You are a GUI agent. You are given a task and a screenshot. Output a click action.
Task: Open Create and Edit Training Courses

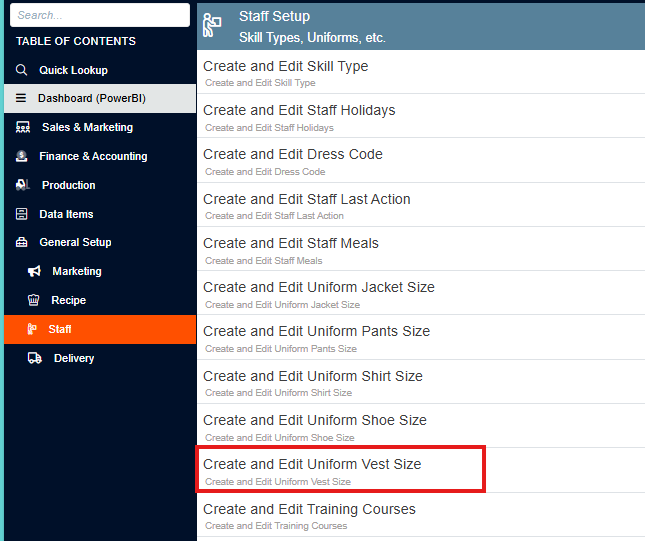[421, 515]
